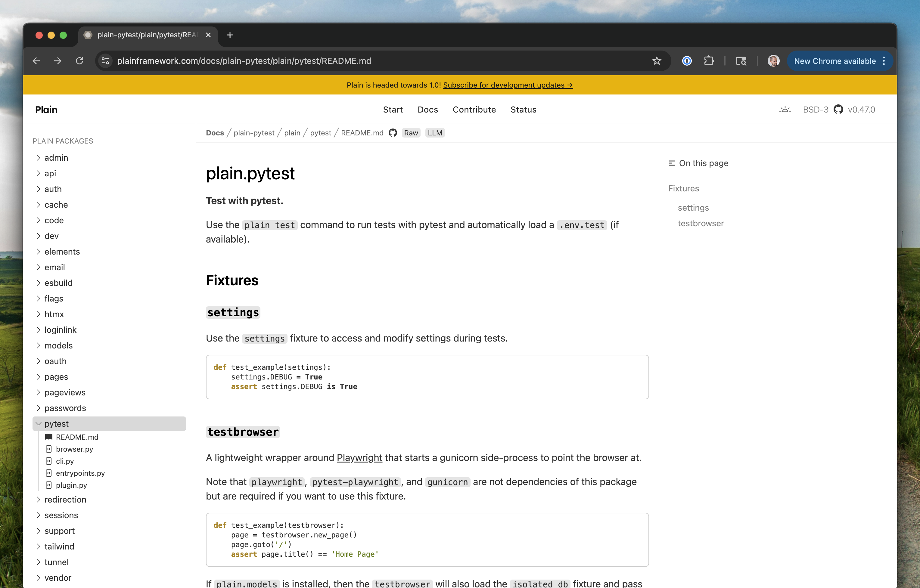Image resolution: width=920 pixels, height=588 pixels.
Task: Click the On this page list icon
Action: click(672, 163)
